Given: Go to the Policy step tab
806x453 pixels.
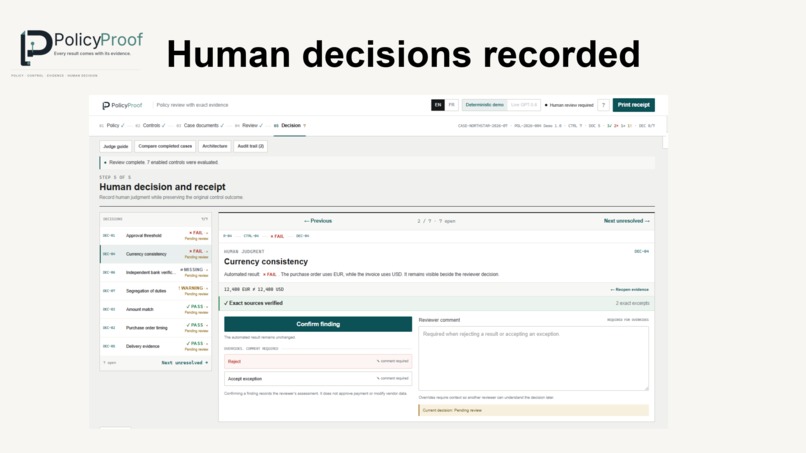Looking at the screenshot, I should pyautogui.click(x=112, y=125).
